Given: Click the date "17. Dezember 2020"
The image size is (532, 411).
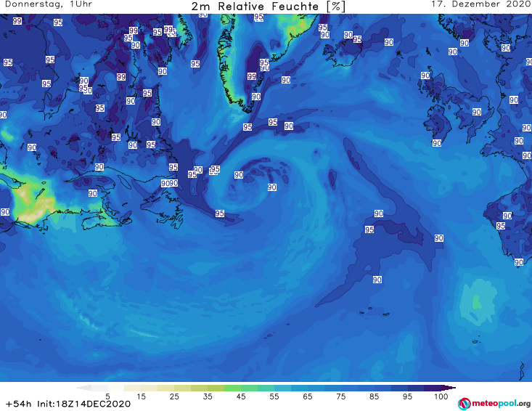Looking at the screenshot, I should 481,4.
